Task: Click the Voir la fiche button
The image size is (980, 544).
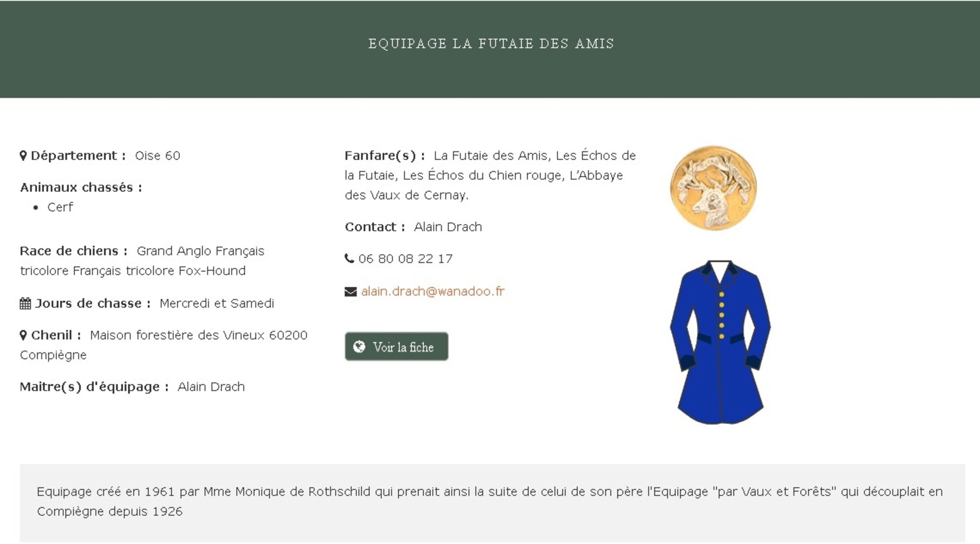Action: pyautogui.click(x=396, y=346)
